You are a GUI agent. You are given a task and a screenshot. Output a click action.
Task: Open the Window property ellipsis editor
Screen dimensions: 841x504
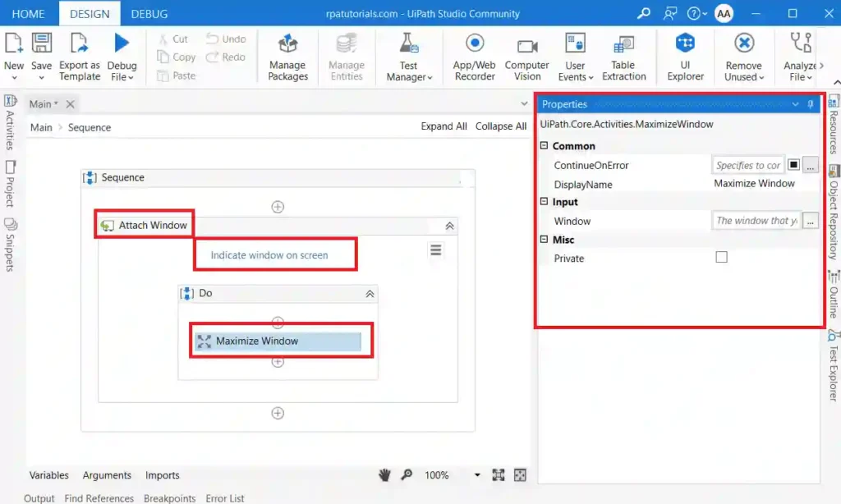[811, 221]
